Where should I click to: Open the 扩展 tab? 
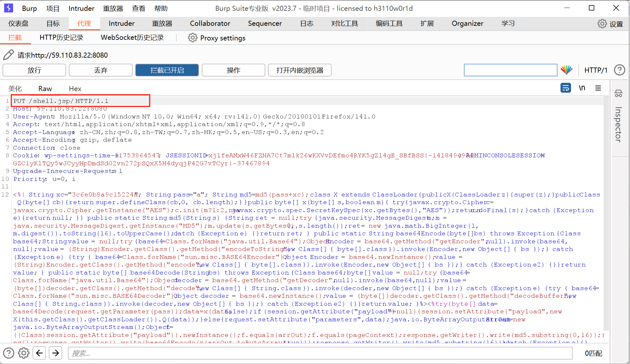pyautogui.click(x=427, y=24)
